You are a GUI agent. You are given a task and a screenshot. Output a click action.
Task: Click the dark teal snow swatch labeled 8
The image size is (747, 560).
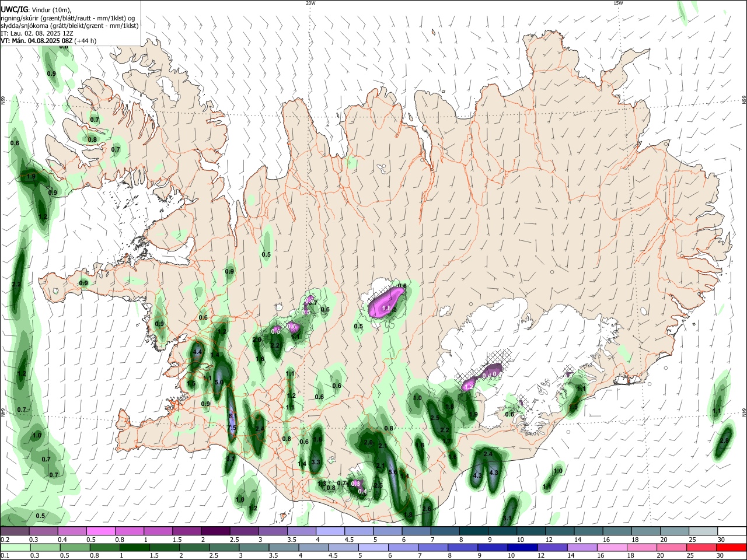click(474, 531)
